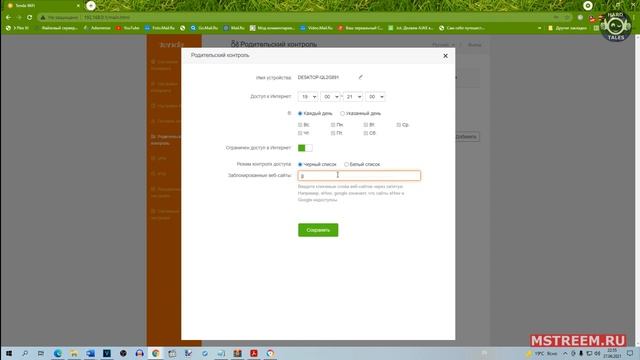Open the start minutes dropdown after 19

coord(330,97)
